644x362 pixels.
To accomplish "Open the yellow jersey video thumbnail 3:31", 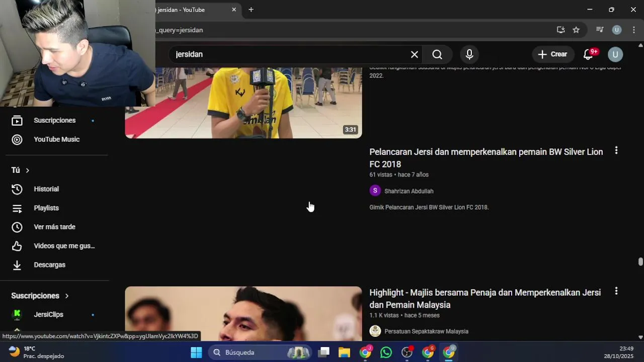I will [x=244, y=103].
